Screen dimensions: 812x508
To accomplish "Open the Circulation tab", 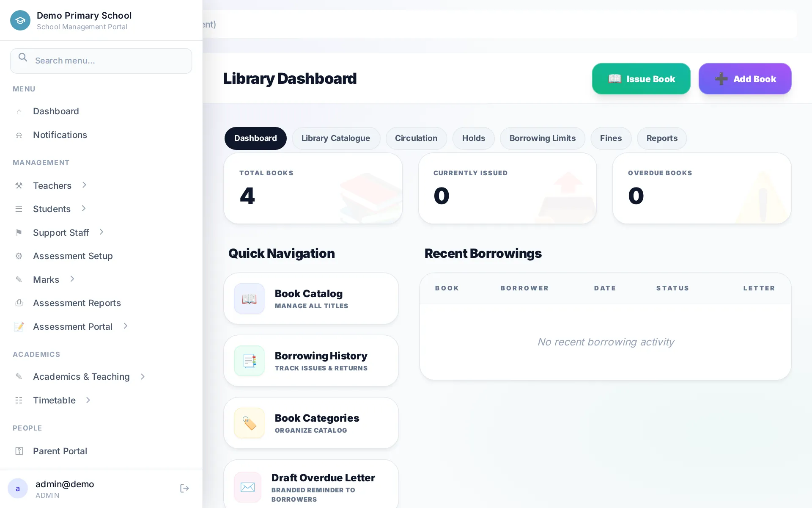I will click(x=416, y=138).
